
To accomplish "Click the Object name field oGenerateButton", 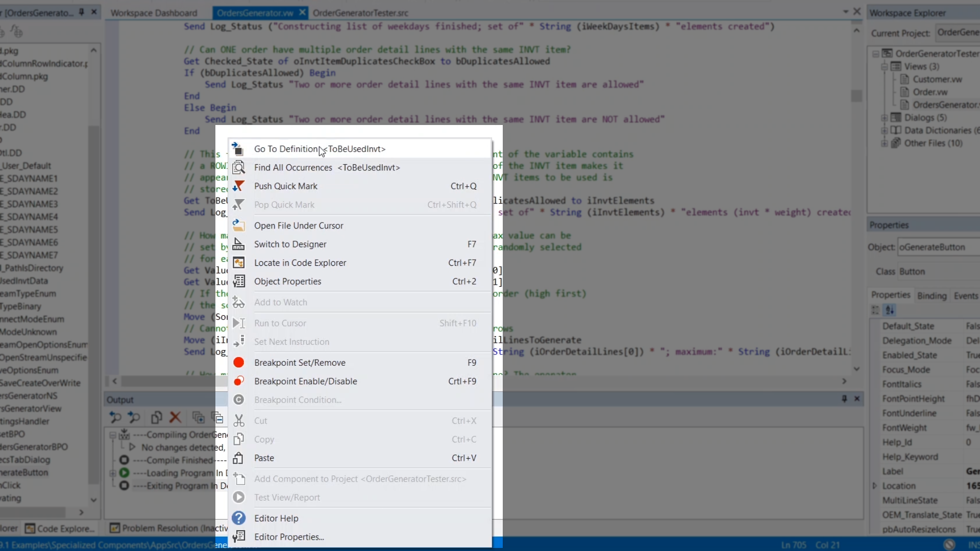I will tap(937, 247).
